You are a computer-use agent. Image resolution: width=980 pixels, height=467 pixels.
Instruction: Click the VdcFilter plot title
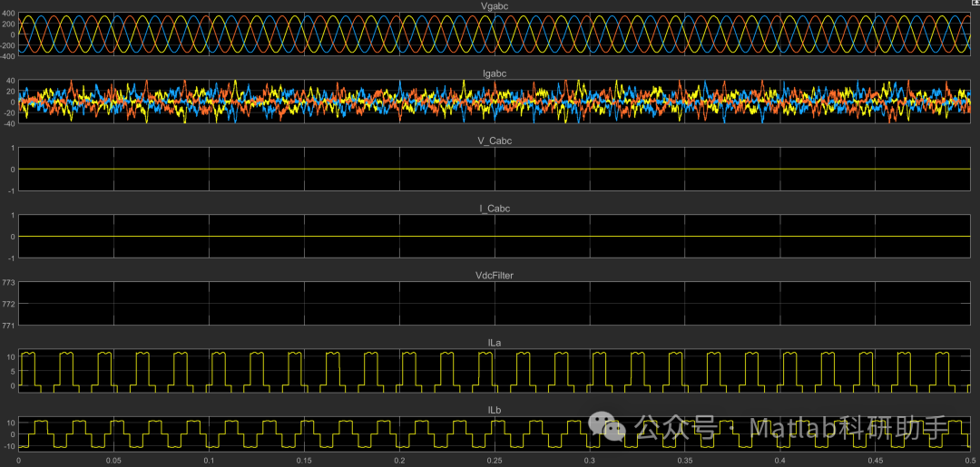[495, 275]
